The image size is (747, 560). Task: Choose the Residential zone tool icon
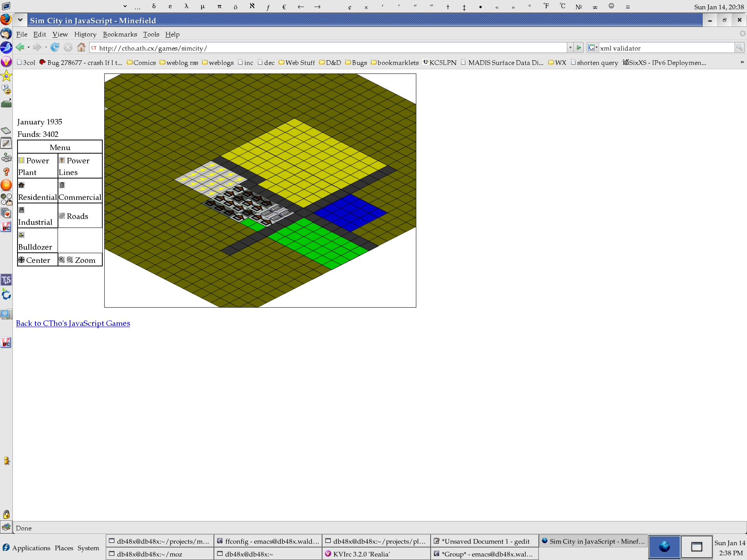pyautogui.click(x=21, y=185)
